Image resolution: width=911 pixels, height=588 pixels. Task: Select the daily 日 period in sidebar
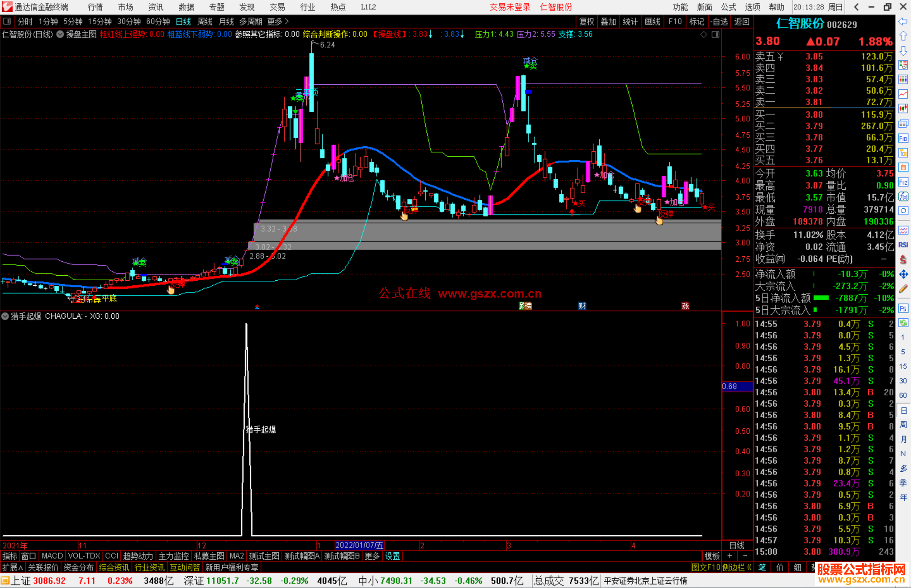903,411
